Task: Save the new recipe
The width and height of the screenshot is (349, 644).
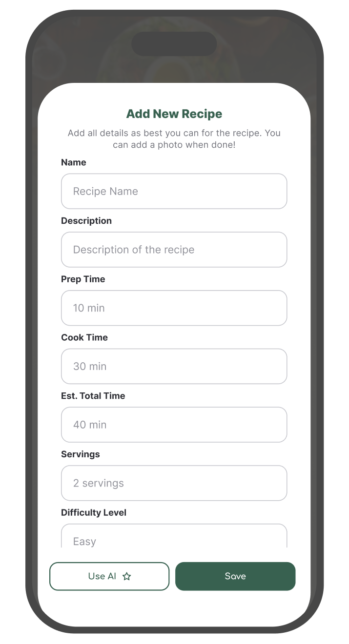Action: coord(235,576)
